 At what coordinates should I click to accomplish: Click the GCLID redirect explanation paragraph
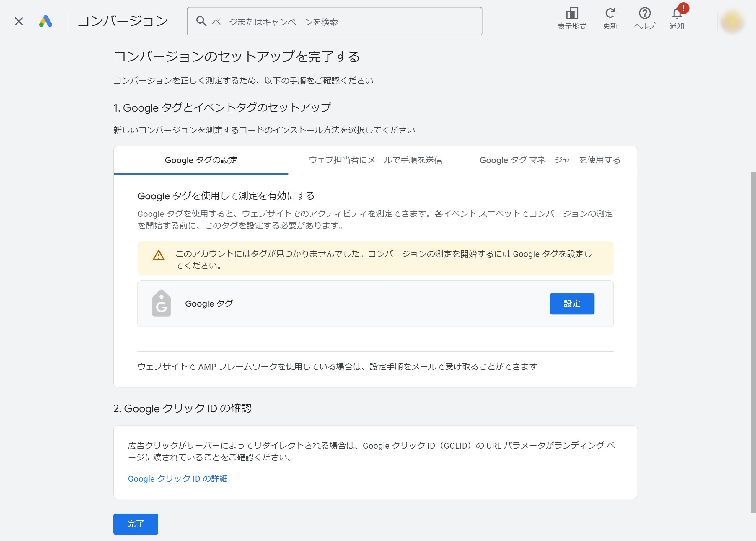click(x=371, y=452)
